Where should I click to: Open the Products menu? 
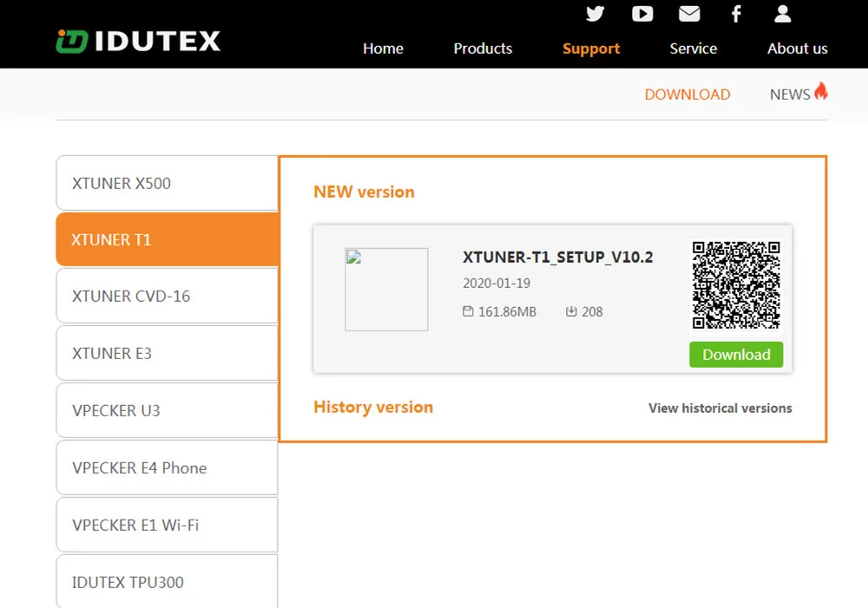click(483, 49)
